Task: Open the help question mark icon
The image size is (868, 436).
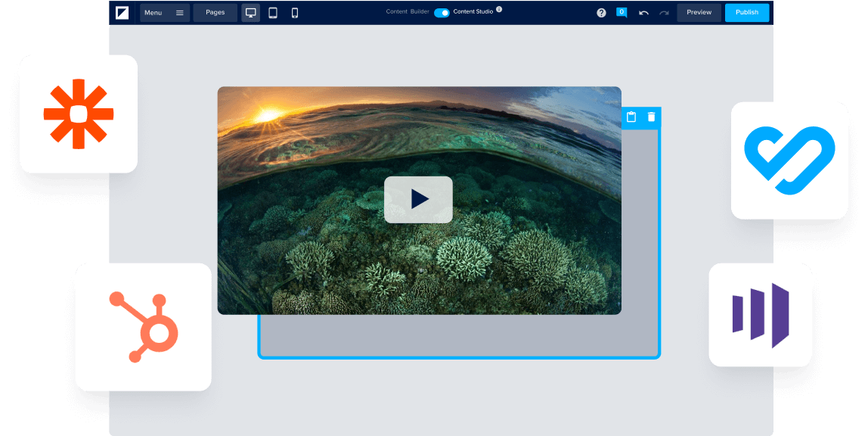Action: (601, 13)
